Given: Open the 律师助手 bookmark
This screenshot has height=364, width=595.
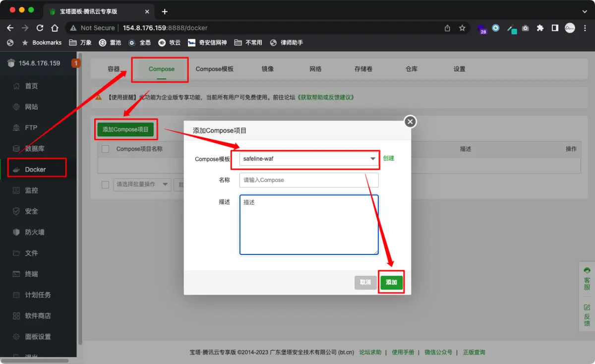Looking at the screenshot, I should click(286, 43).
